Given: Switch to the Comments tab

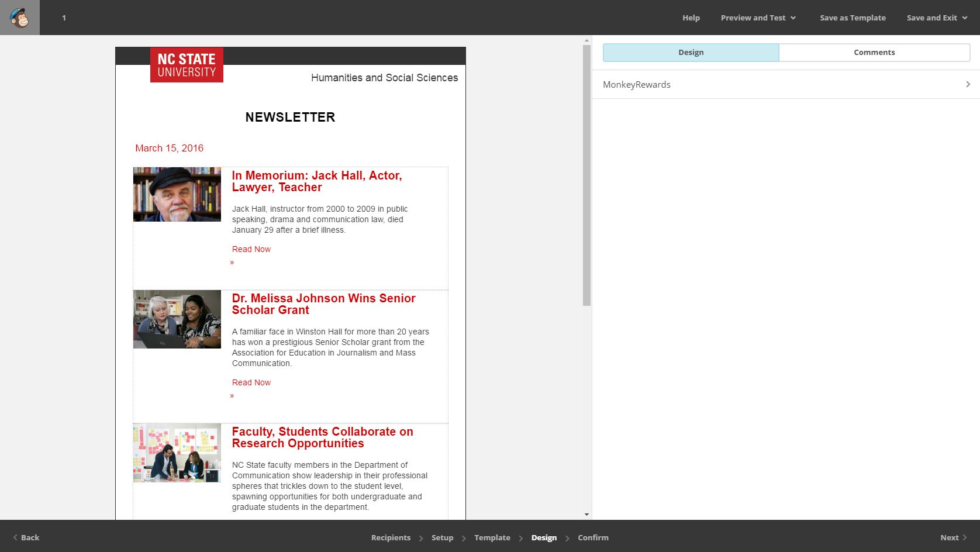Looking at the screenshot, I should pos(874,52).
